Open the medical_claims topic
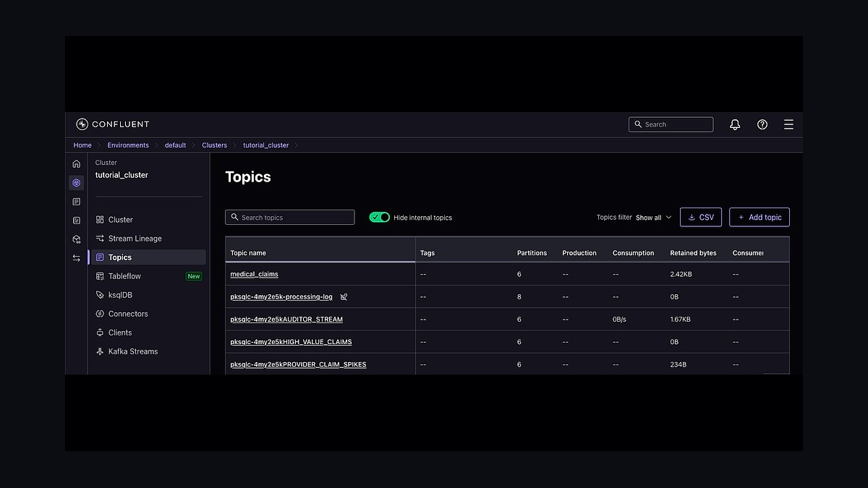The height and width of the screenshot is (488, 868). (254, 274)
